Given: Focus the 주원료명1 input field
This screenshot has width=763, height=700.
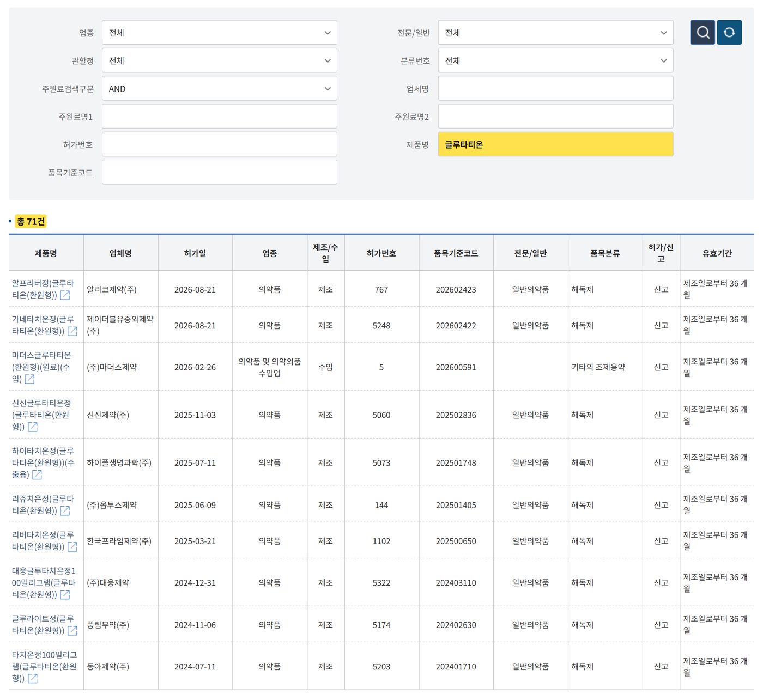Looking at the screenshot, I should 219,117.
